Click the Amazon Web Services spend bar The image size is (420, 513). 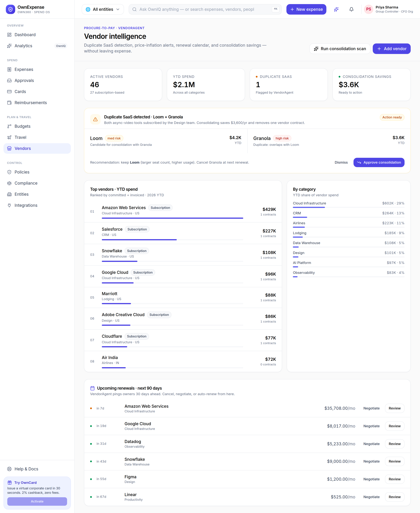(173, 218)
